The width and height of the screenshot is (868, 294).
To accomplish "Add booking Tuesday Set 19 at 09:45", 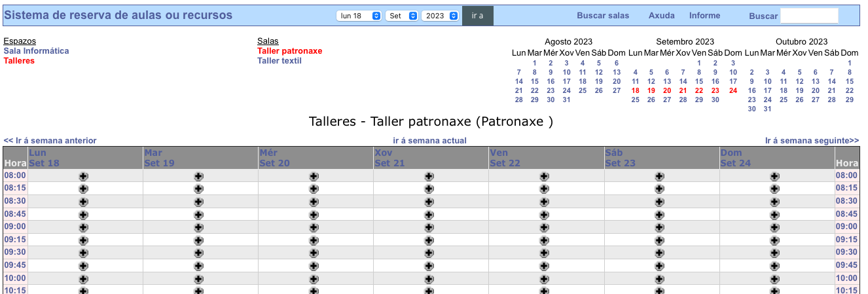I will coord(199,266).
